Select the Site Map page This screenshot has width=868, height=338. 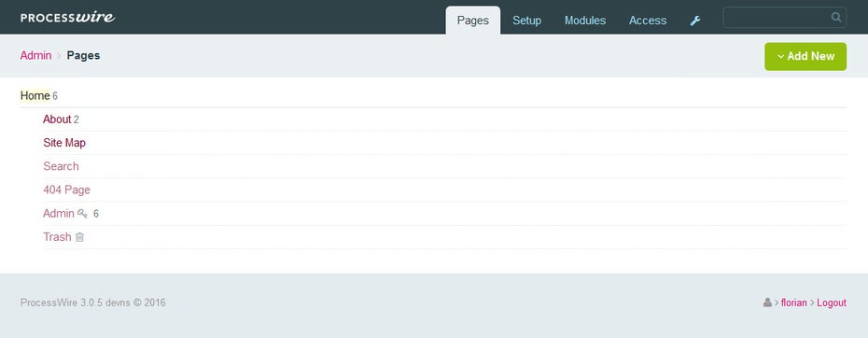click(64, 143)
